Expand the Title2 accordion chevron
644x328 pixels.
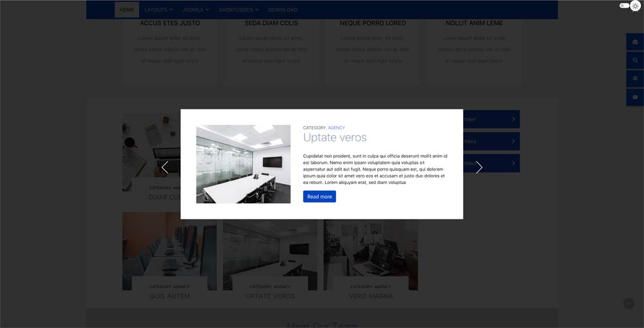[513, 141]
